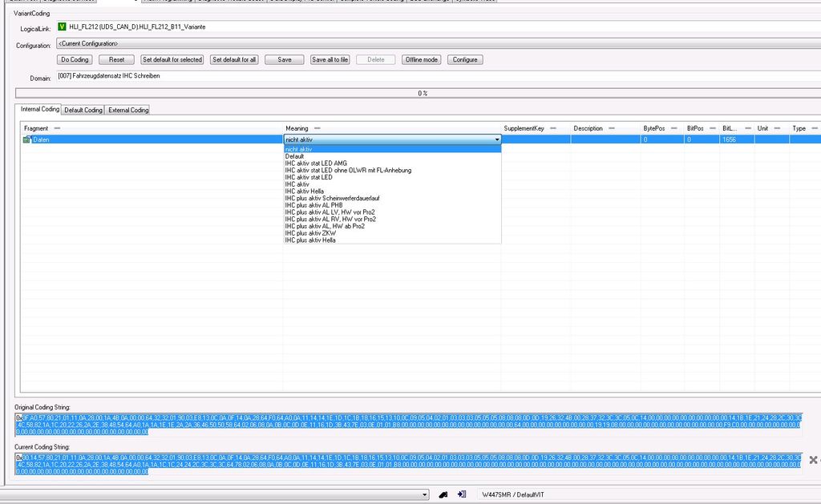Select 'IHC plus aktiv Hella' from list
Viewport: 821px width, 504px height.
point(310,240)
